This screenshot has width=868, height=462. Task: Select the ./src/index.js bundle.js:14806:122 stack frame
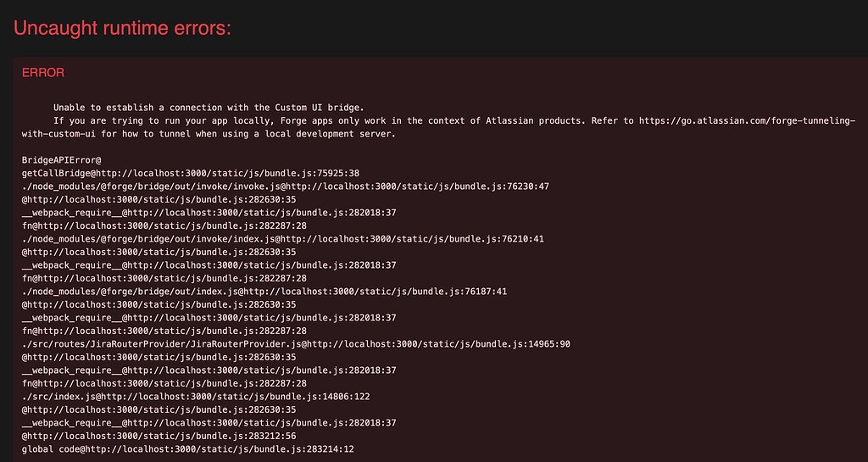pos(196,397)
